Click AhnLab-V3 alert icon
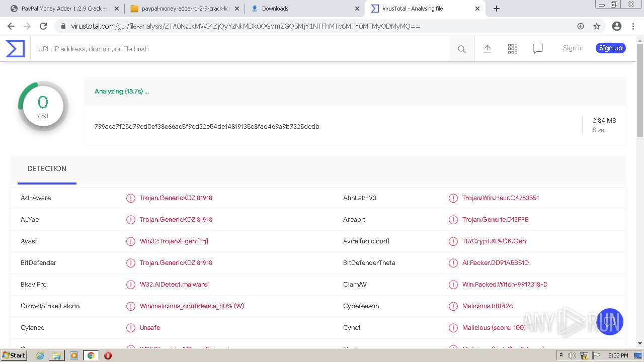 point(453,198)
